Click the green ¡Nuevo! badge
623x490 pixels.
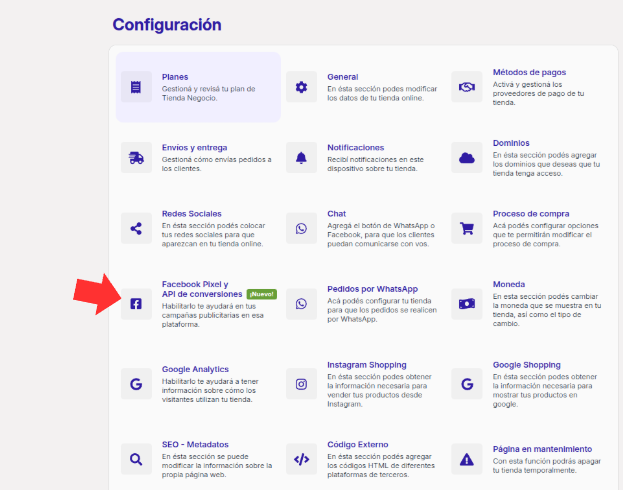(262, 294)
